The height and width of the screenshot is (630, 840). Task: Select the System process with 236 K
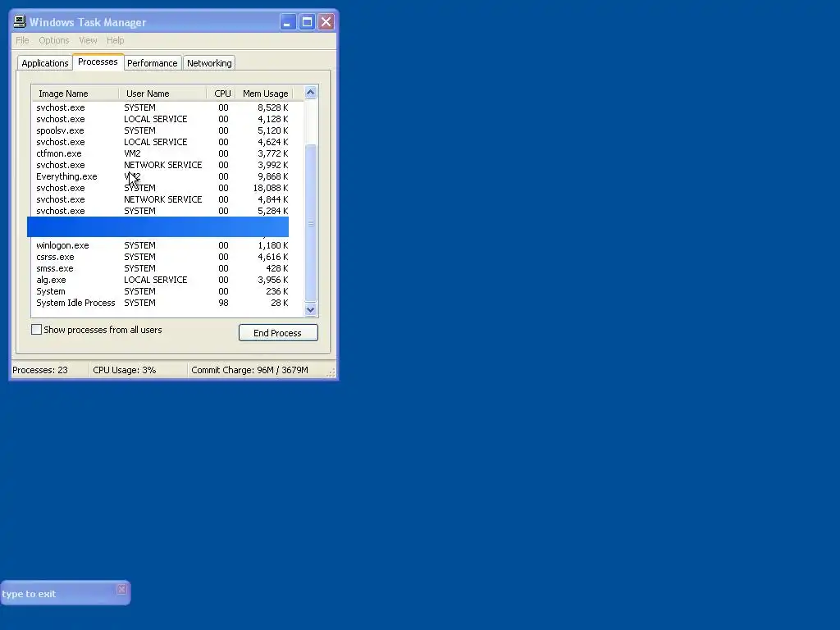point(162,291)
